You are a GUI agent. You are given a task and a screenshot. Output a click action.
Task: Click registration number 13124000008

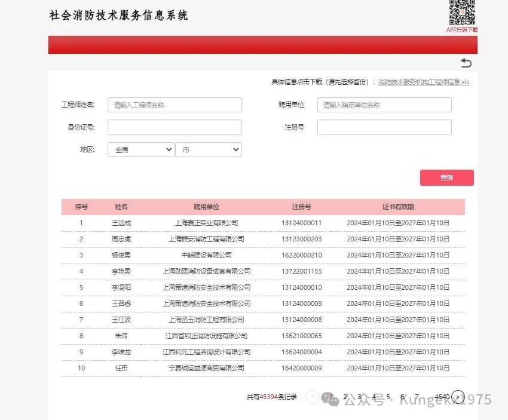302,320
